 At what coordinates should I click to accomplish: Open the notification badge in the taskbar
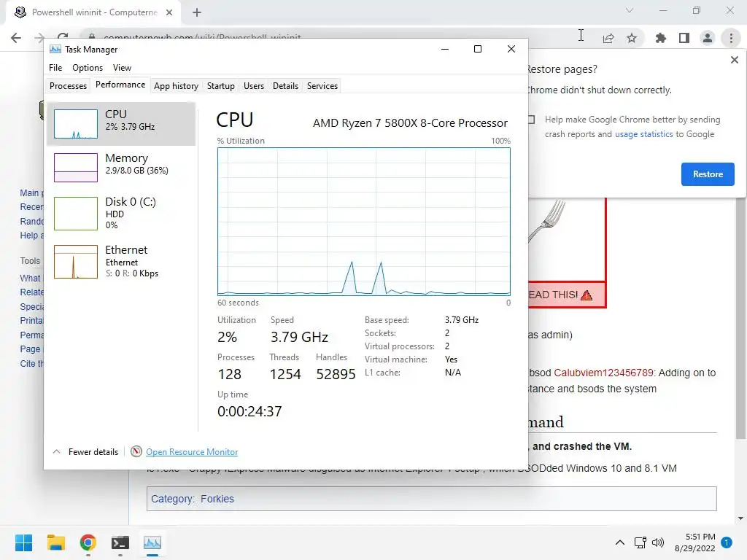pyautogui.click(x=727, y=542)
